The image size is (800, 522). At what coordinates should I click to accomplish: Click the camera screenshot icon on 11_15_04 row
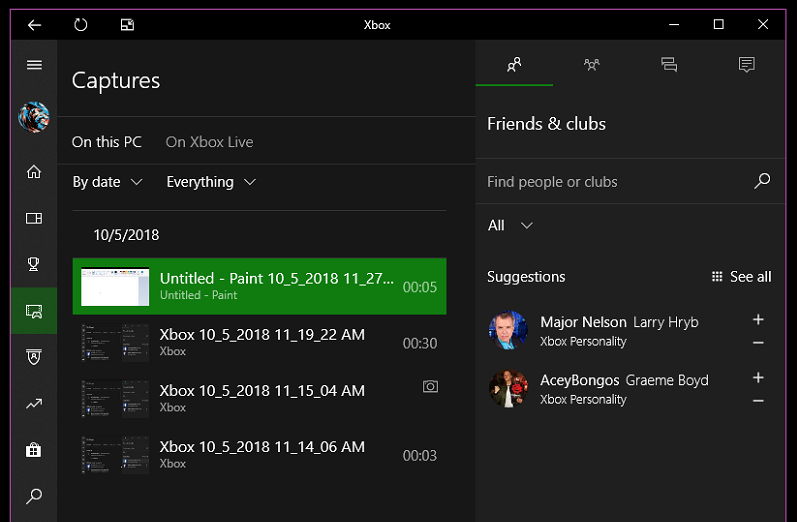coord(430,386)
